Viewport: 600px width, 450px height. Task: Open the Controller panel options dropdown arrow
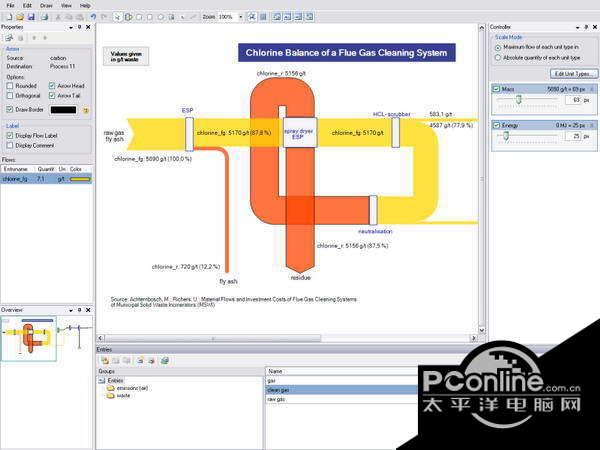point(577,28)
